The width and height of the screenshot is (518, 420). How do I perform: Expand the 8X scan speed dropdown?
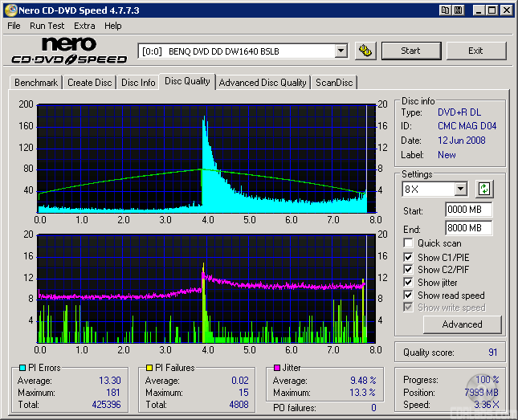[460, 190]
